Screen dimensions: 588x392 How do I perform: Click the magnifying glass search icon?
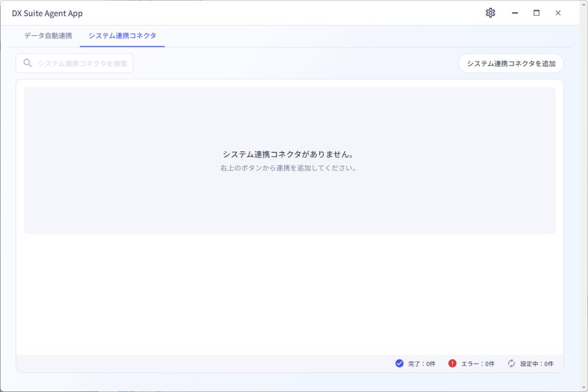[x=27, y=63]
